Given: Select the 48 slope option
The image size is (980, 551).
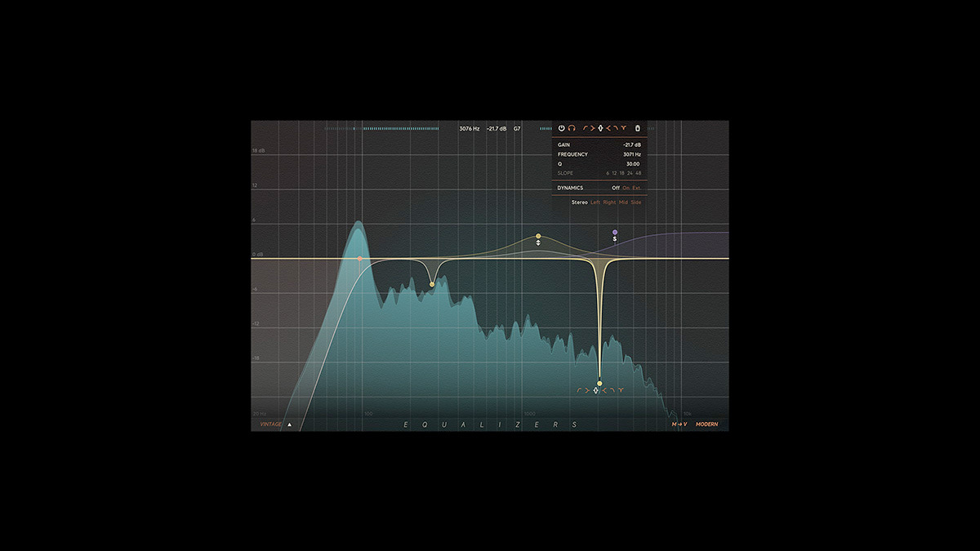Looking at the screenshot, I should pos(638,173).
